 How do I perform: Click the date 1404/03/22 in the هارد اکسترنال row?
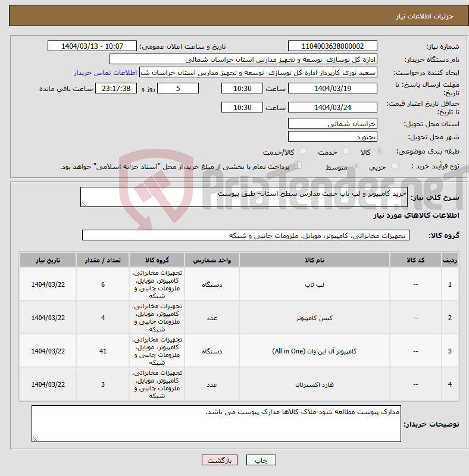point(48,384)
